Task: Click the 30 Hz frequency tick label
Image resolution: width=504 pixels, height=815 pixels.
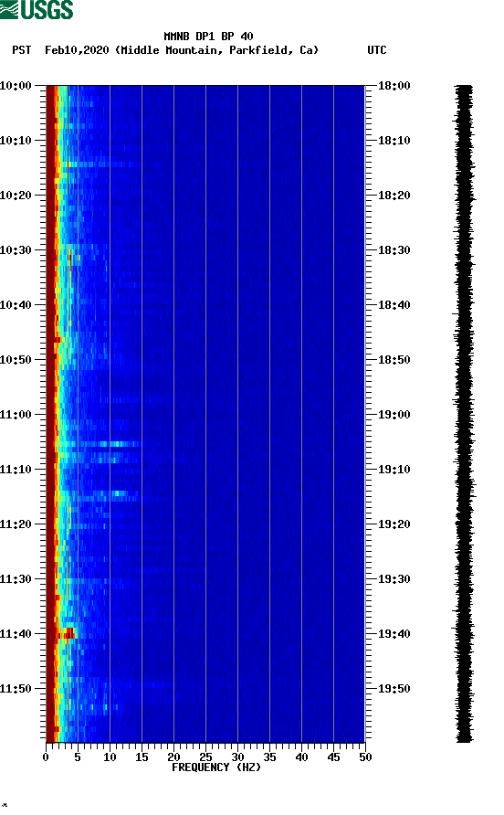Action: click(x=237, y=757)
